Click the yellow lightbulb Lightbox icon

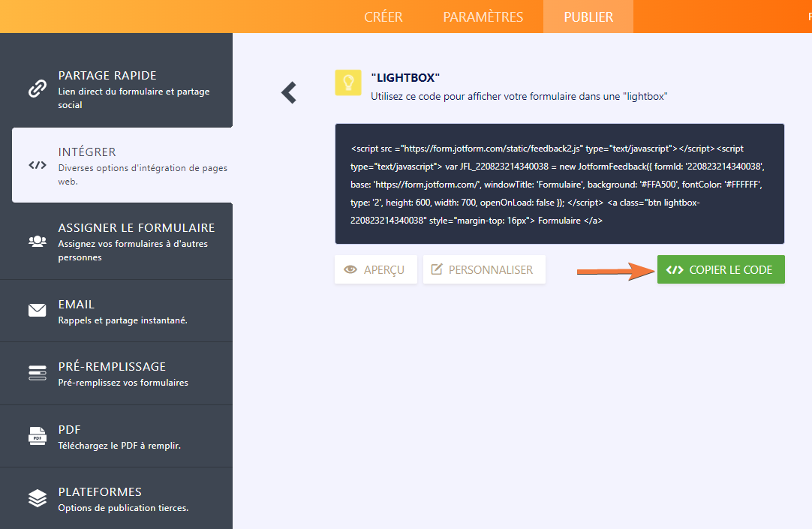tap(348, 83)
